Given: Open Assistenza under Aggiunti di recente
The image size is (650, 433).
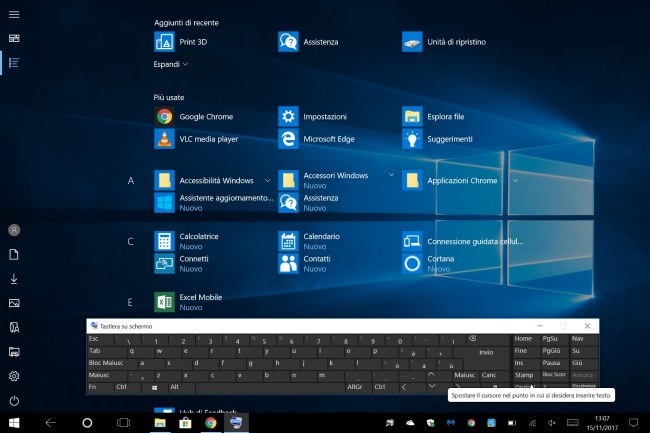Looking at the screenshot, I should click(308, 42).
